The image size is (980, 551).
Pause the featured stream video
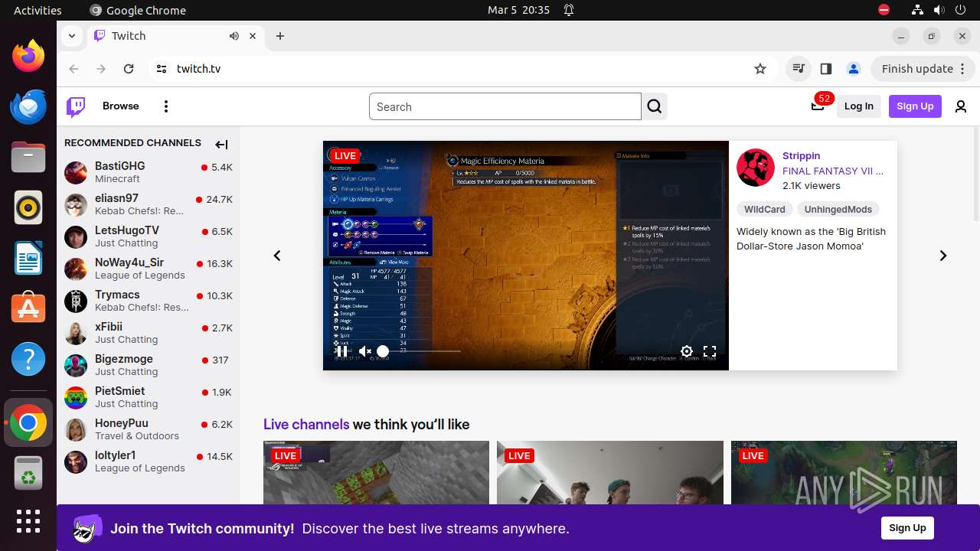pyautogui.click(x=342, y=351)
